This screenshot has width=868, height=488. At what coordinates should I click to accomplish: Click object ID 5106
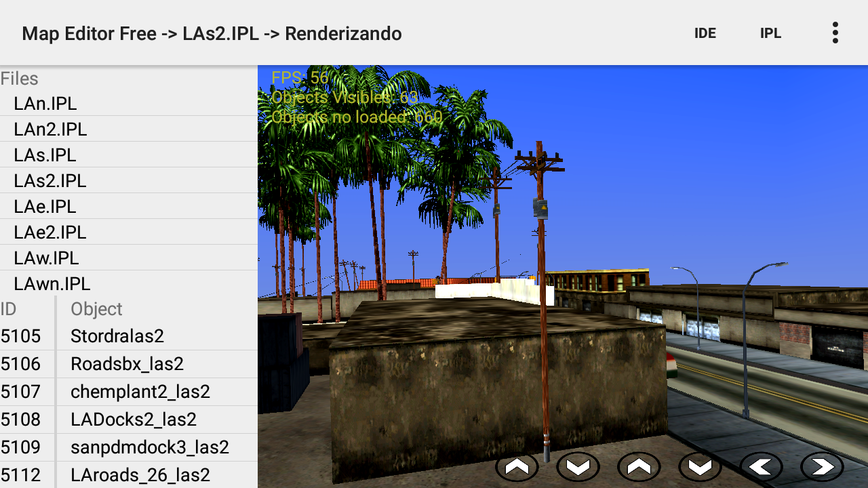point(21,364)
